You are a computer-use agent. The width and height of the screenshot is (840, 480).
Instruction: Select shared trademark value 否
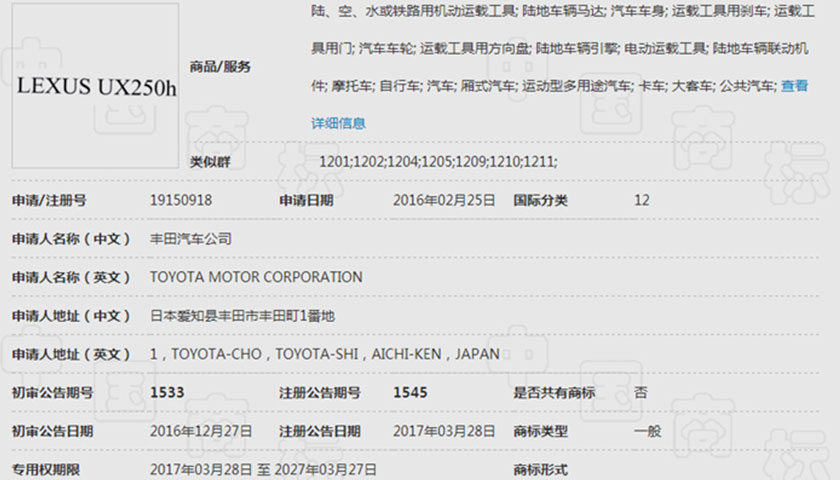(x=641, y=393)
